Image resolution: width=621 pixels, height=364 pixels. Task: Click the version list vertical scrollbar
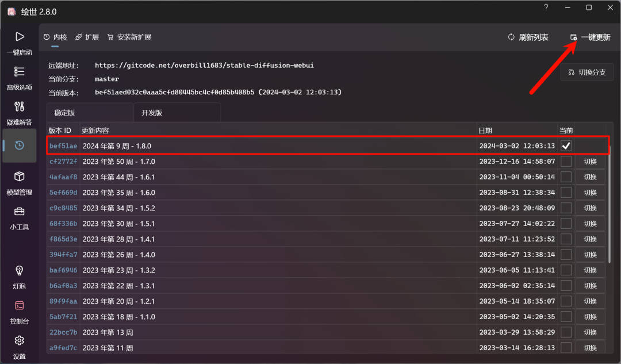click(610, 204)
